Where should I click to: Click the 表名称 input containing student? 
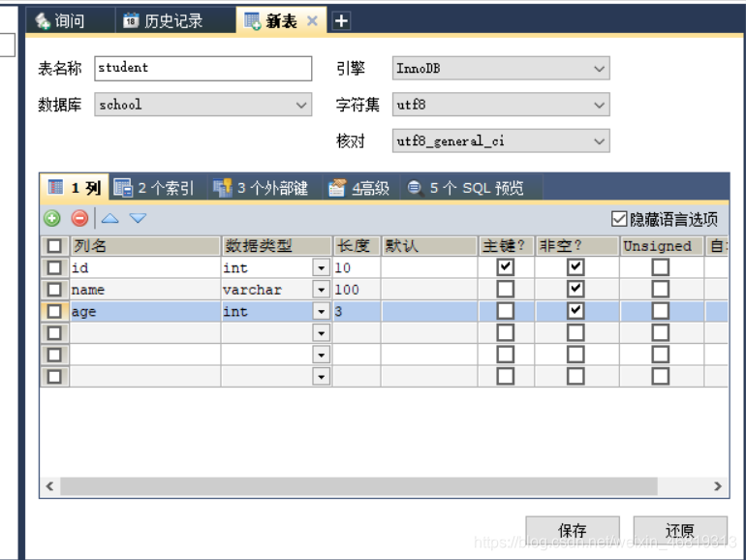pos(203,68)
